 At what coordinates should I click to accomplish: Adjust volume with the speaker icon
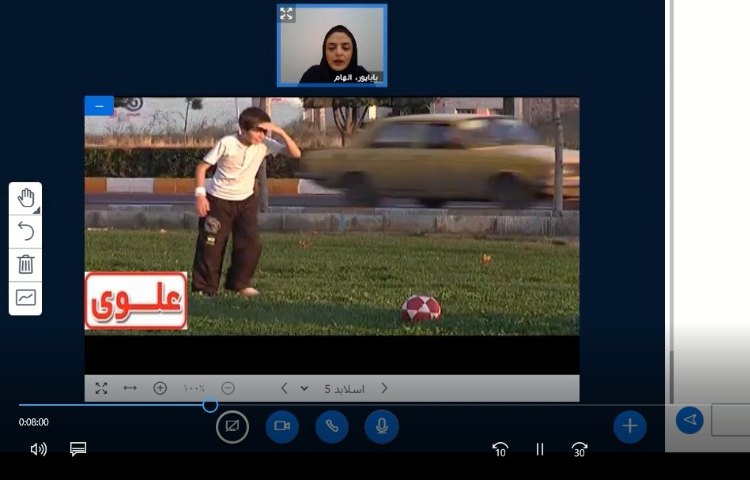(x=39, y=449)
